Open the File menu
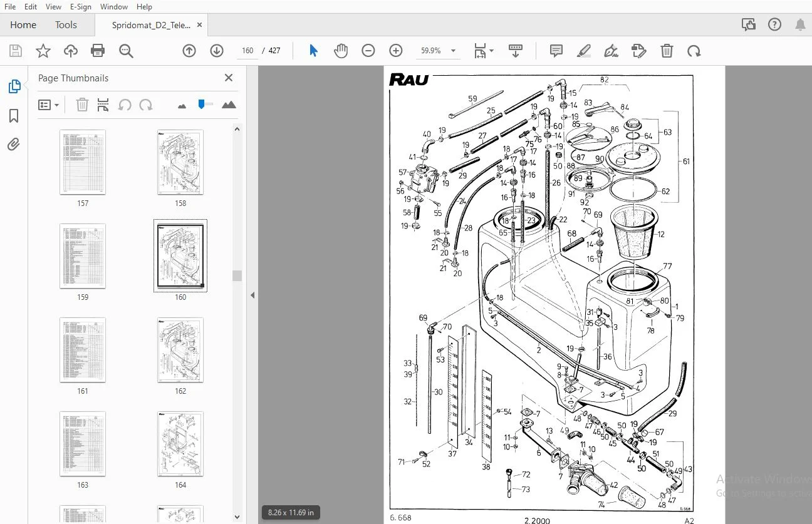 10,6
